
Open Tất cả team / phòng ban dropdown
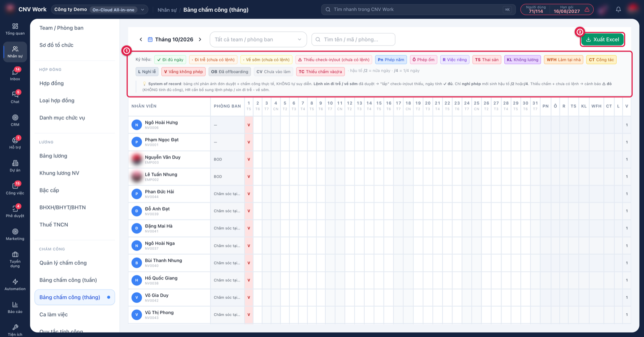point(258,39)
